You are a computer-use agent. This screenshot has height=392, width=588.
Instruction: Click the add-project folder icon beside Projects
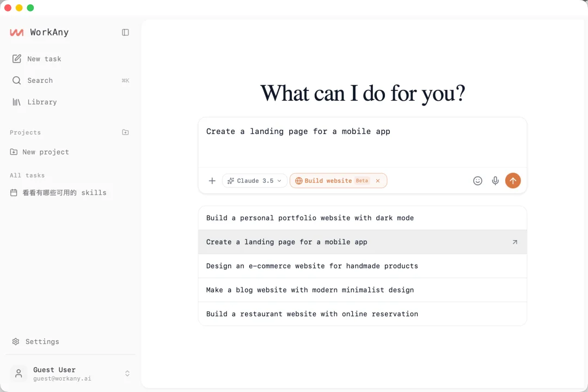pyautogui.click(x=125, y=132)
